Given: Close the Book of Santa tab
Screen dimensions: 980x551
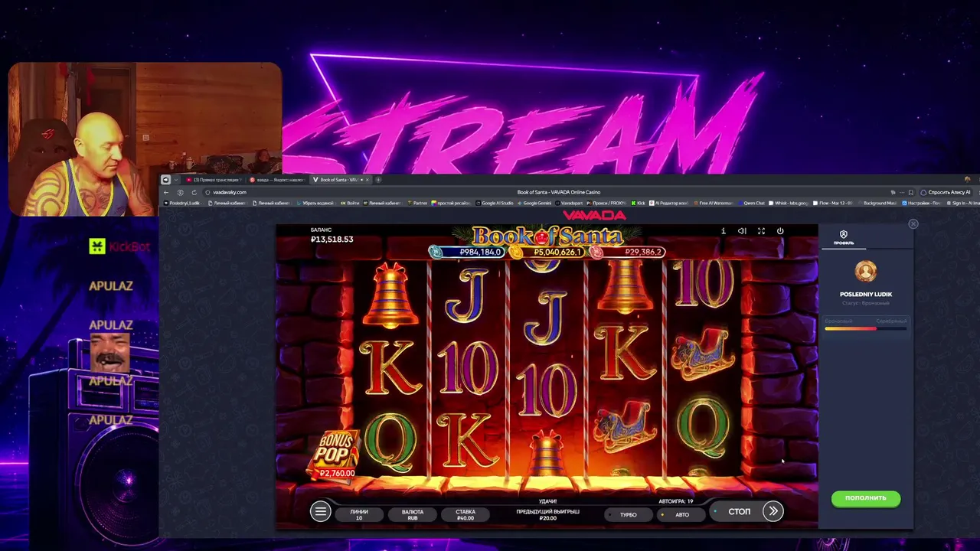Looking at the screenshot, I should coord(367,180).
